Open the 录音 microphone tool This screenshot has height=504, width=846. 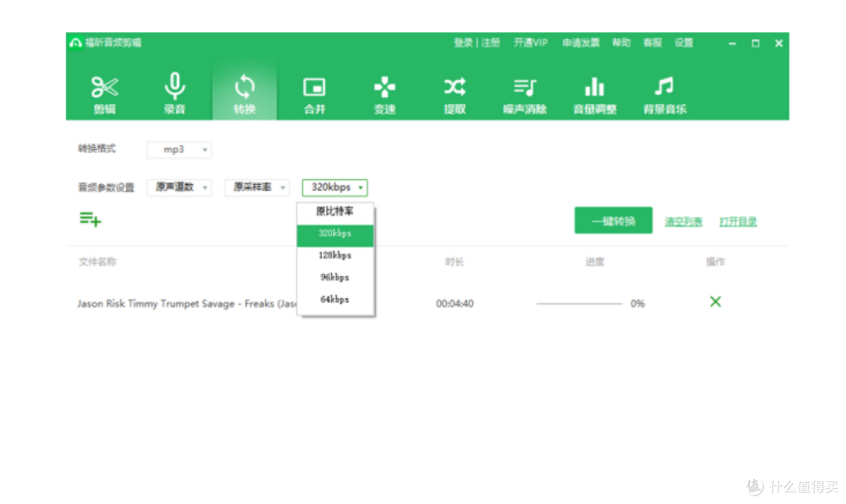point(174,94)
